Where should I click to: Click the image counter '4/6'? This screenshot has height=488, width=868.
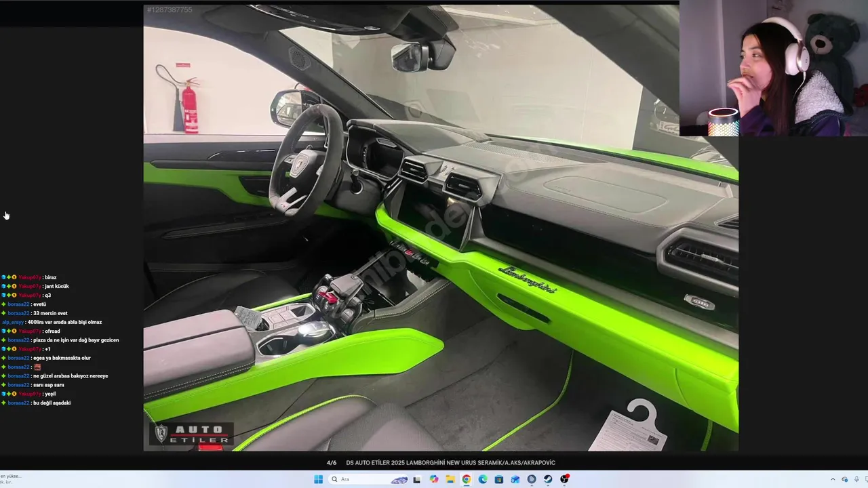tap(332, 463)
